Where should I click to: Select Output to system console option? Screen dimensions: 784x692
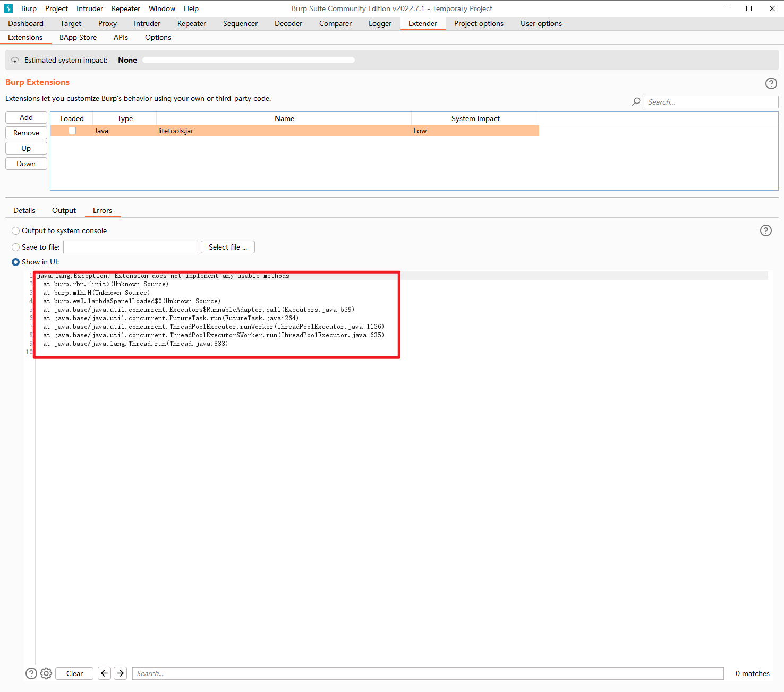pyautogui.click(x=16, y=230)
